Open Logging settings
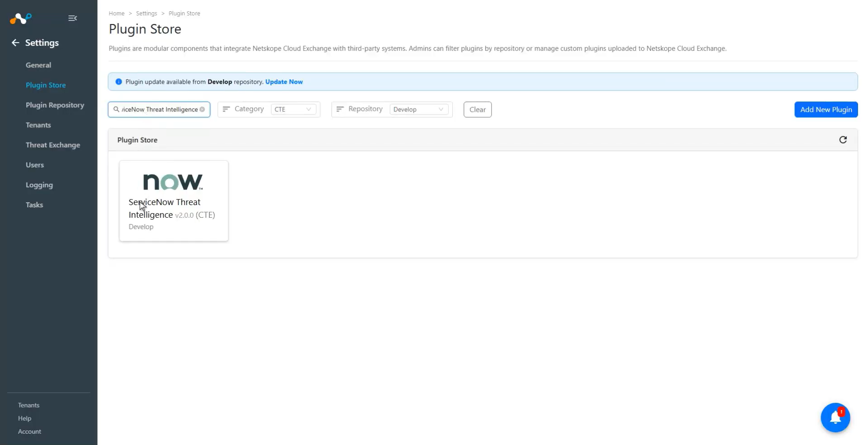Screen dimensions: 868x445 [39, 185]
